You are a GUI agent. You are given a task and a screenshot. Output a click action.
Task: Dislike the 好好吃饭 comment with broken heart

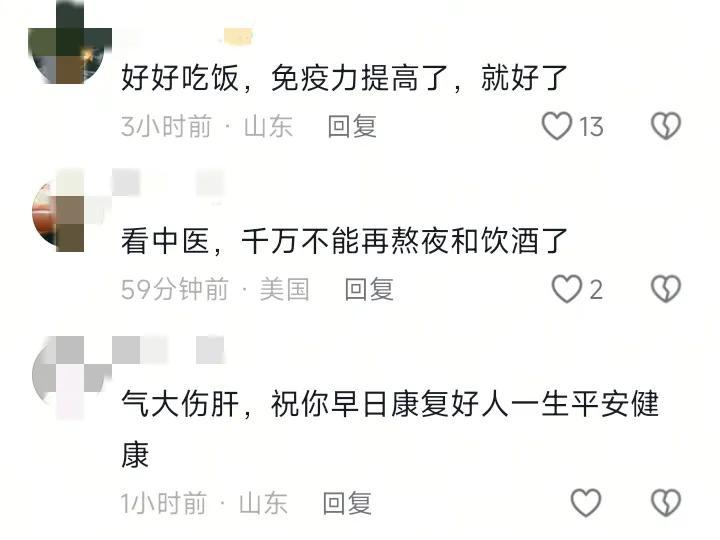[666, 125]
